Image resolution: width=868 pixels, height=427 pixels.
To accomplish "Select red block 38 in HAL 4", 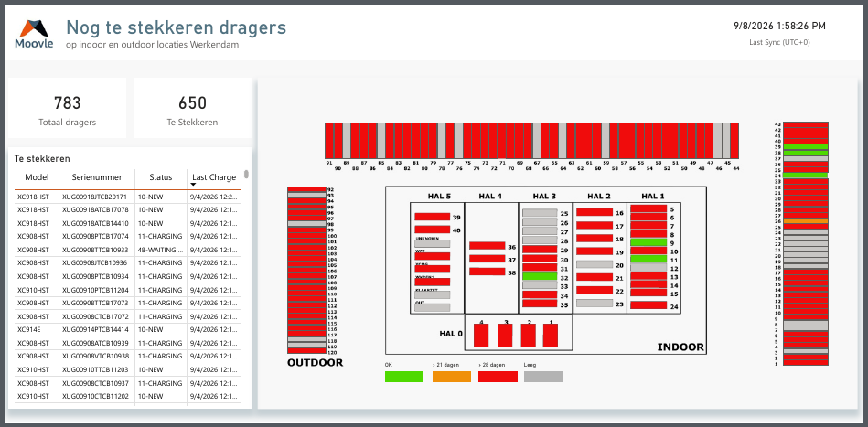I will (x=488, y=272).
